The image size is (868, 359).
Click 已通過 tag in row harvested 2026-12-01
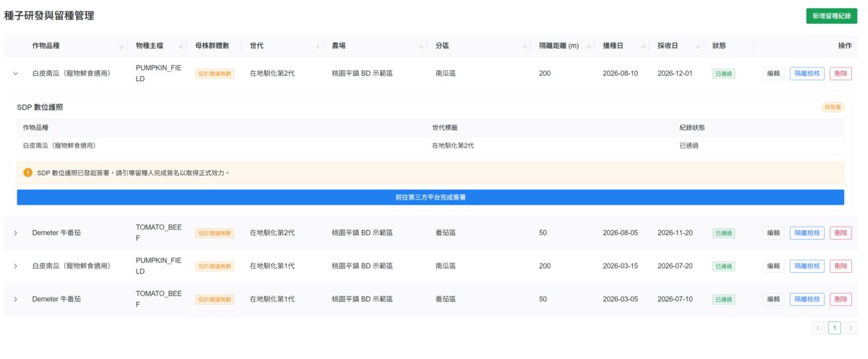pos(723,74)
